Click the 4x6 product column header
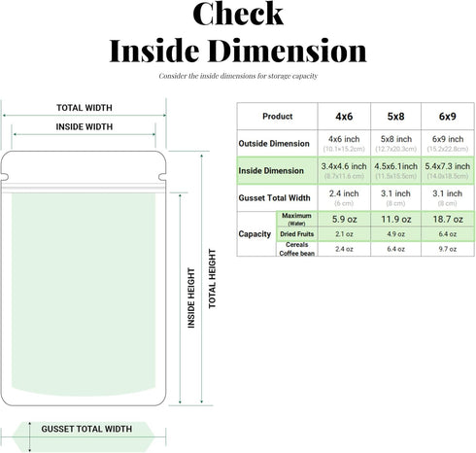476x453 pixels. click(x=344, y=117)
